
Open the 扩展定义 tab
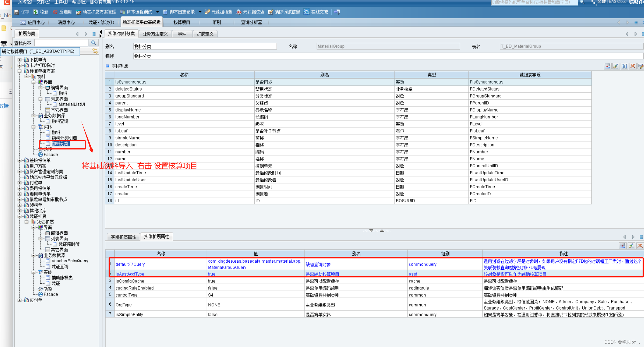205,34
